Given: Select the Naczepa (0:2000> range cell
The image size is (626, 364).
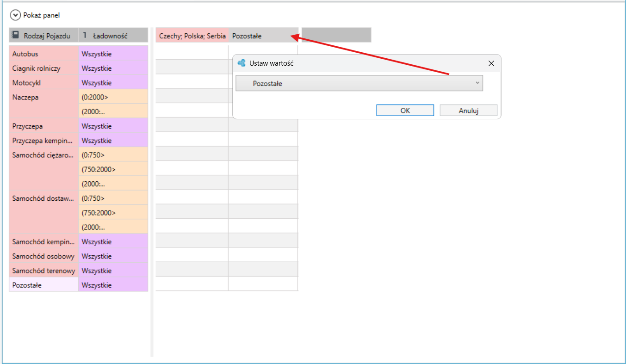Looking at the screenshot, I should tap(113, 97).
